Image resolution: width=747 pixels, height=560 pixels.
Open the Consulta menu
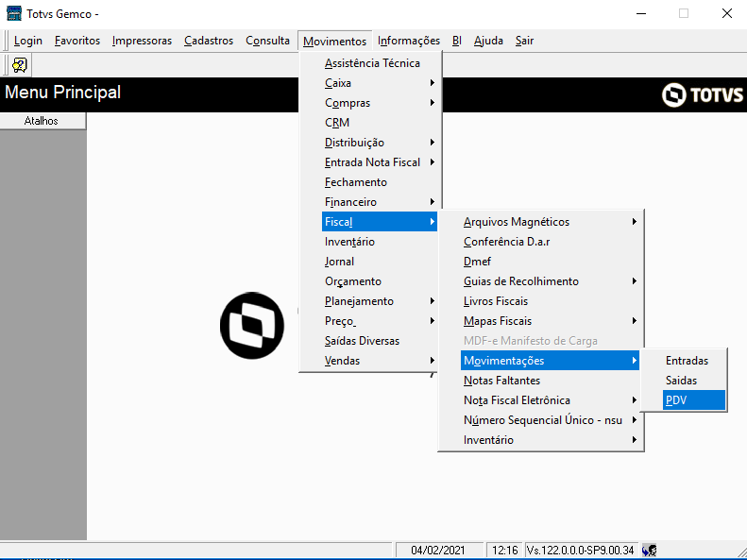pyautogui.click(x=267, y=41)
